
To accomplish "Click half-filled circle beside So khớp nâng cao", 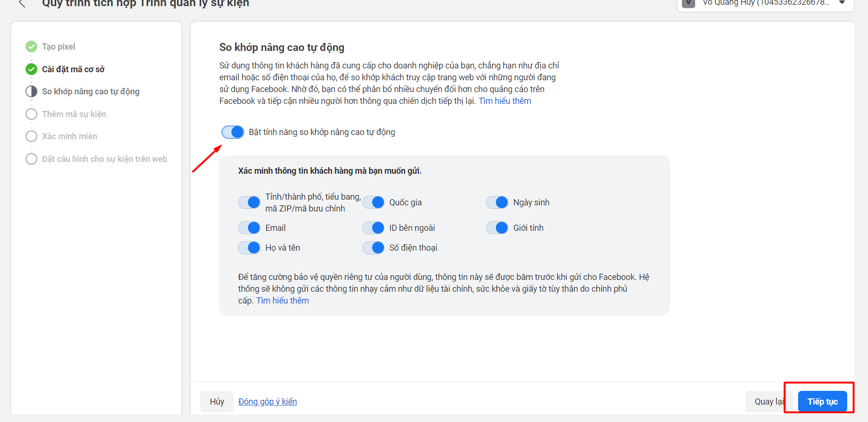I will pyautogui.click(x=31, y=92).
